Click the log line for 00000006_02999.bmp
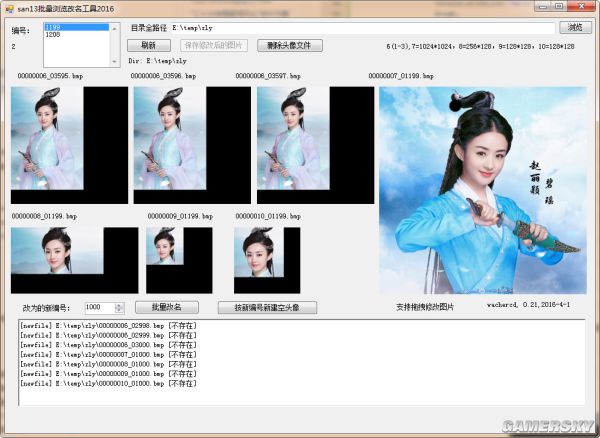Image resolution: width=600 pixels, height=438 pixels. click(x=108, y=335)
